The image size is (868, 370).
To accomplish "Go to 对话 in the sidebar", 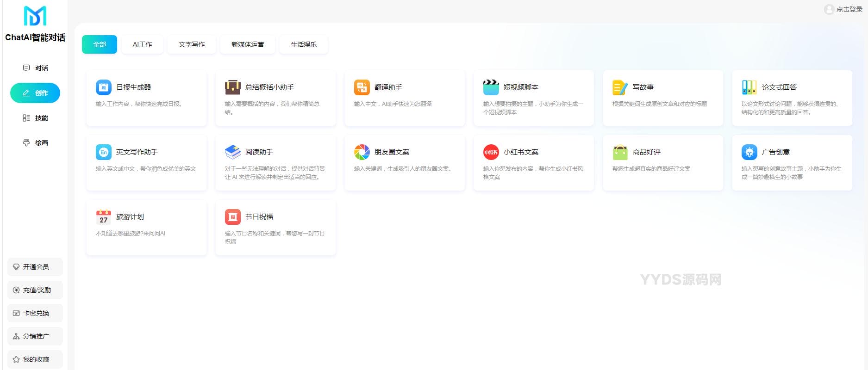I will pos(35,68).
